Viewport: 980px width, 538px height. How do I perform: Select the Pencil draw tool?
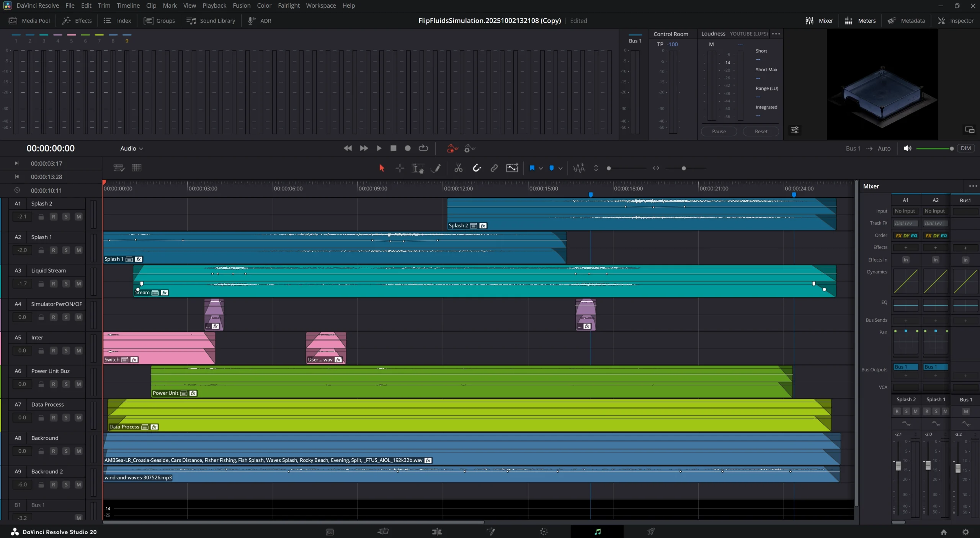436,168
